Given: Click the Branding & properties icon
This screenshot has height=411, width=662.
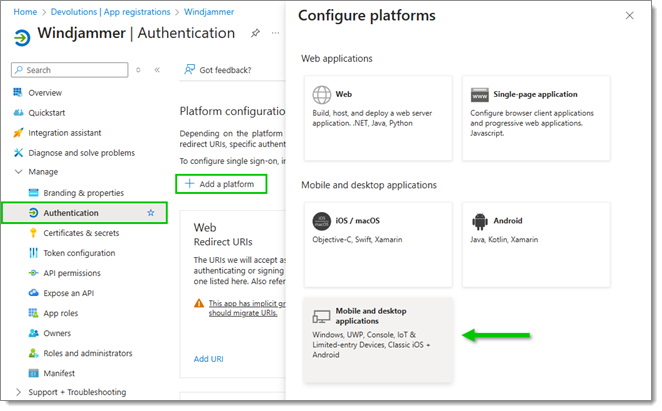Looking at the screenshot, I should (33, 193).
